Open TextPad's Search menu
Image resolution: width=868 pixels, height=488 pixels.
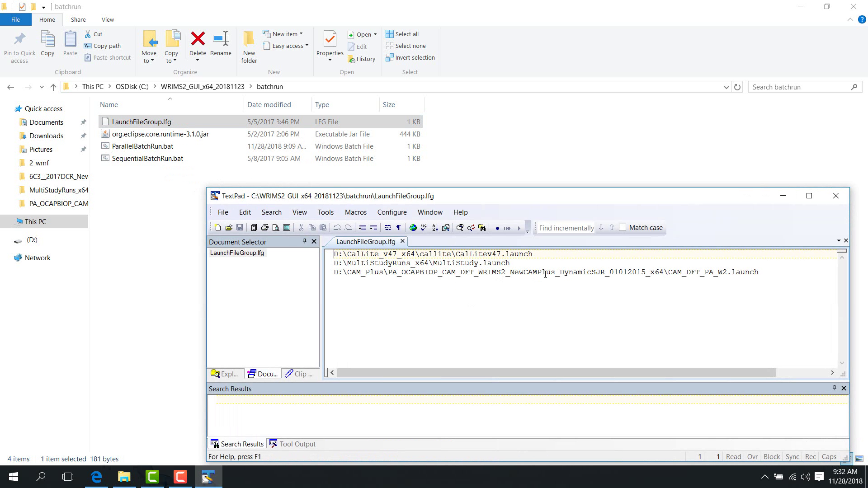point(271,212)
